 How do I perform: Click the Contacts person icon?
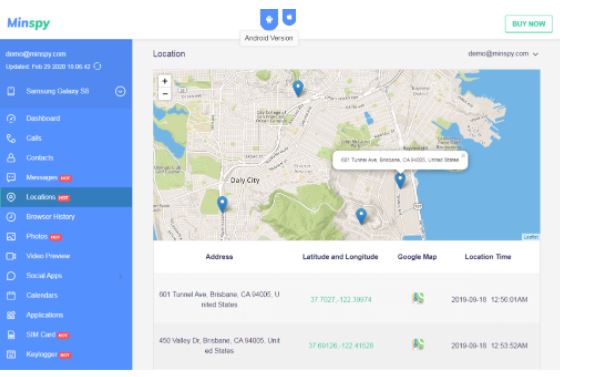11,158
